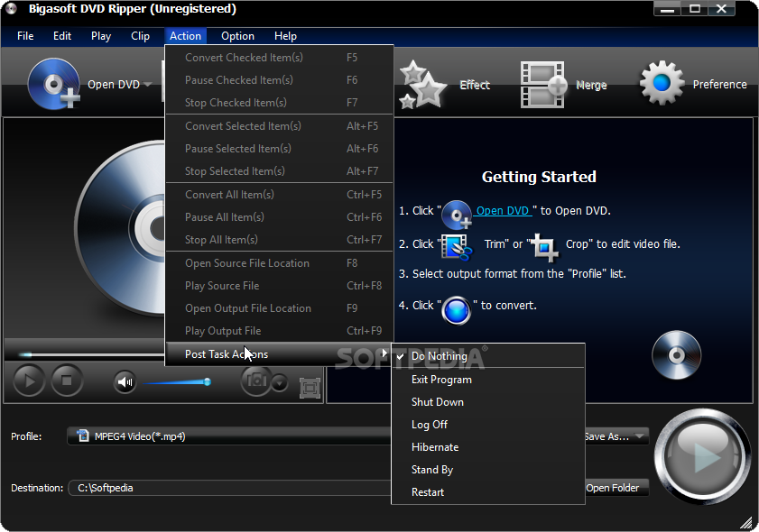
Task: Open the Clip menu
Action: click(140, 36)
